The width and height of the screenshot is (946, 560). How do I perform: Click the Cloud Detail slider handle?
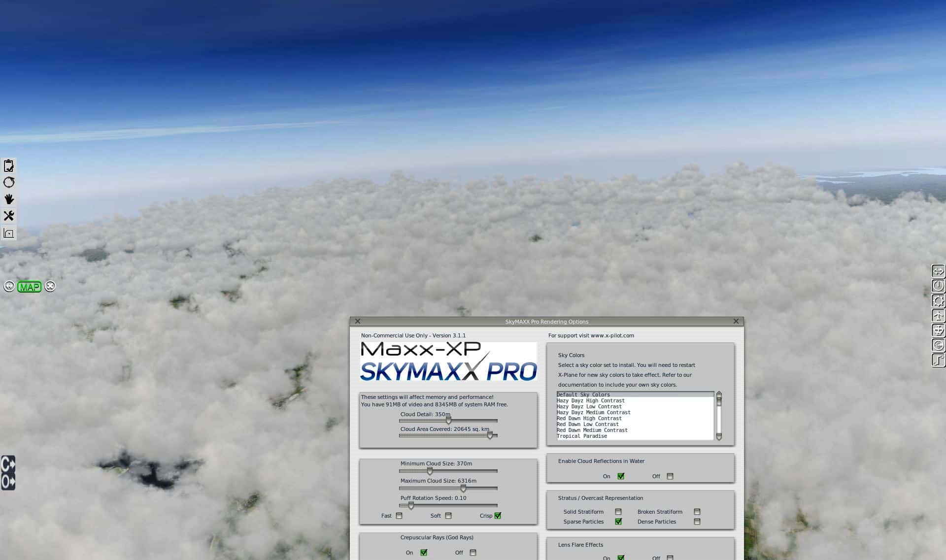[448, 421]
